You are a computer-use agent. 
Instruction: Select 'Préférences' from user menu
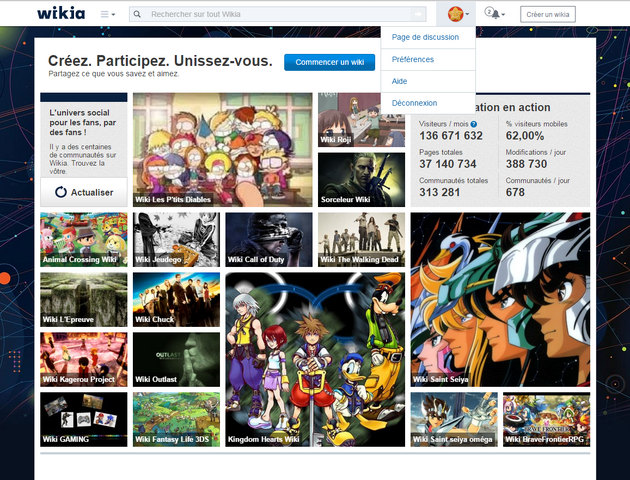(428, 59)
